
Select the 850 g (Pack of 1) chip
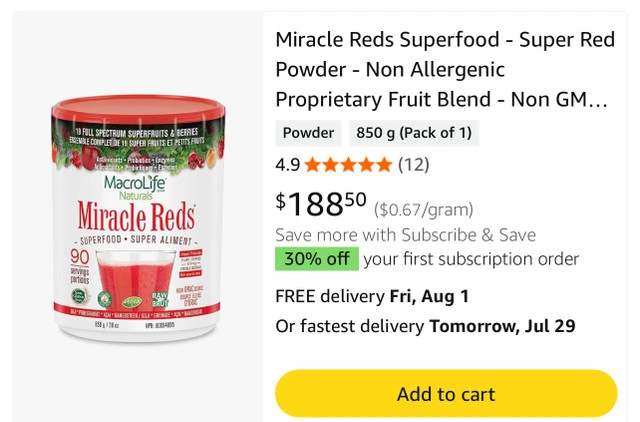tap(413, 133)
